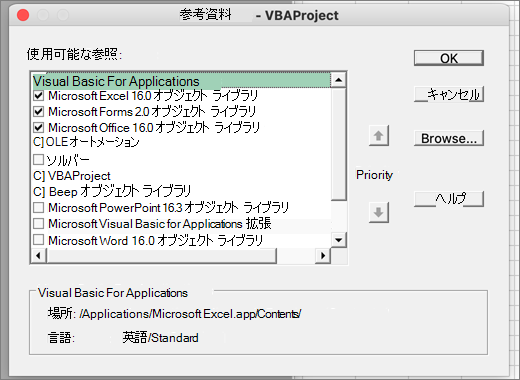
Task: Move reference priority down with the arrow button
Action: 379,212
